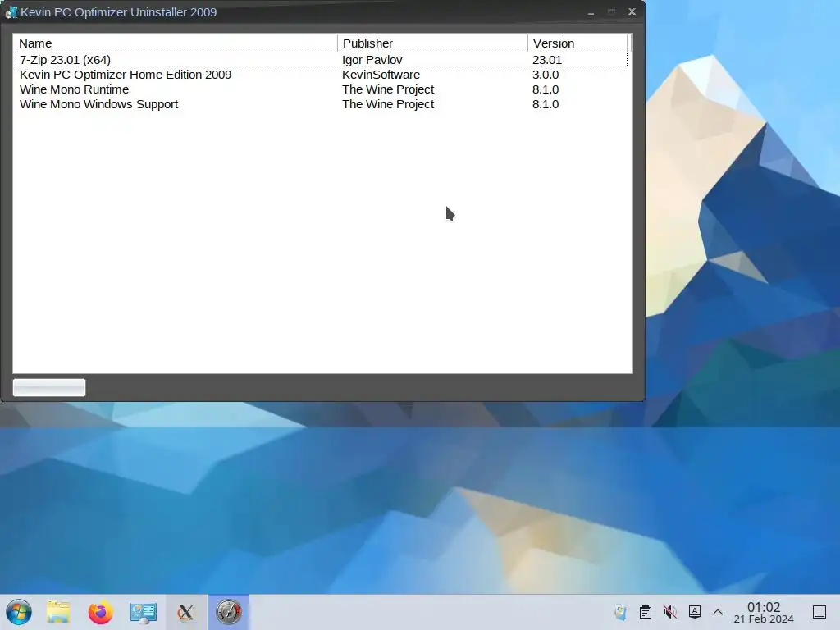Screen dimensions: 840x630
Task: Select the Kevin PC Optimizer taskbar icon
Action: (229, 612)
